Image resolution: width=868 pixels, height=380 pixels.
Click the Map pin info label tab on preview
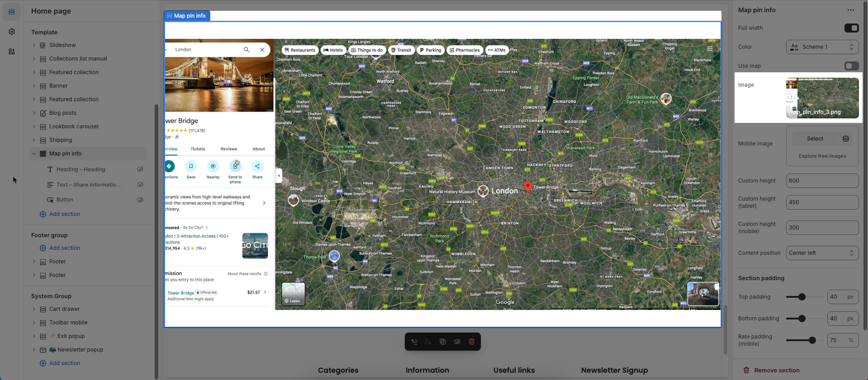coord(187,16)
